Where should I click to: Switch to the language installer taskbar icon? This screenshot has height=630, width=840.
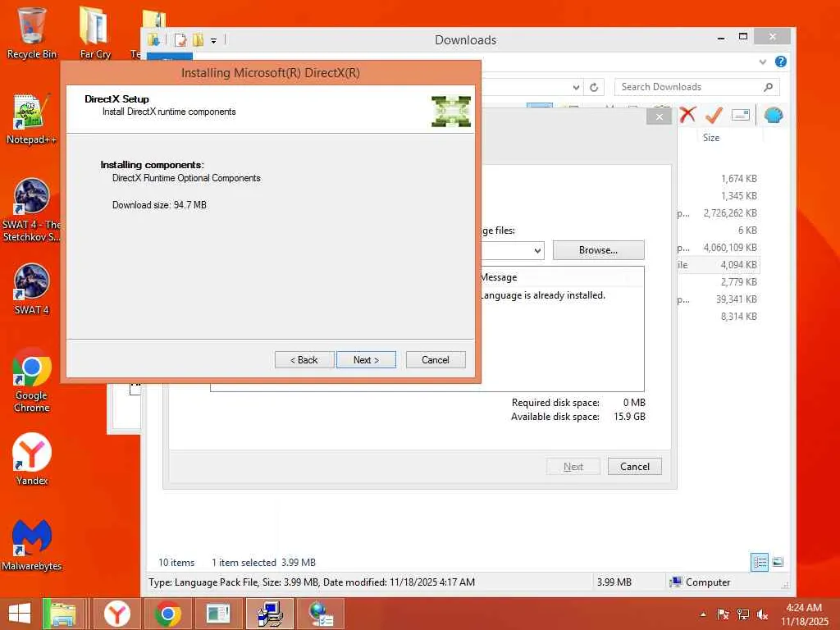pyautogui.click(x=218, y=614)
